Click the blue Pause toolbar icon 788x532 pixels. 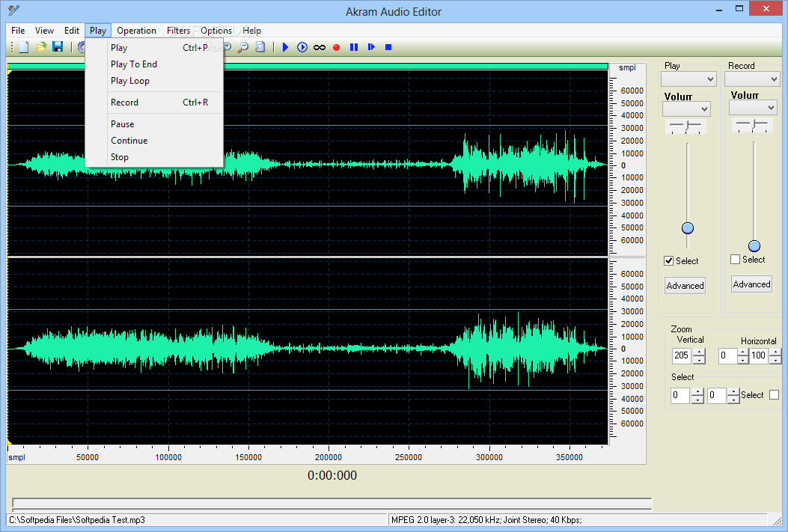(x=354, y=47)
